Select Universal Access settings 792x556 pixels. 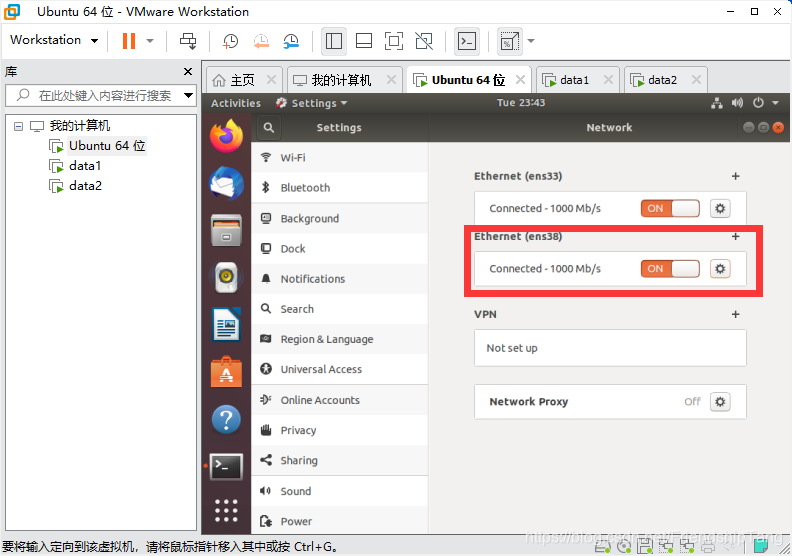(339, 369)
